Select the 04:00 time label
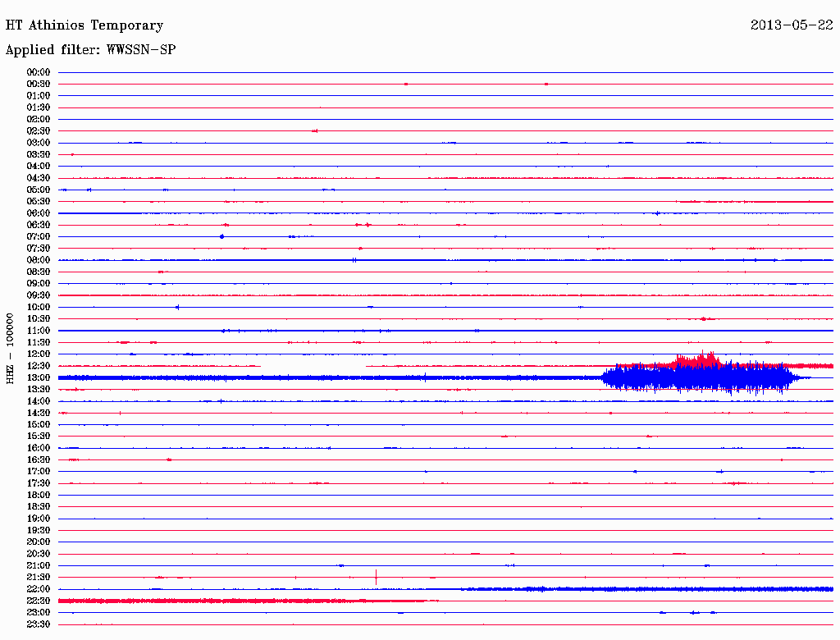The image size is (840, 640). coord(39,167)
